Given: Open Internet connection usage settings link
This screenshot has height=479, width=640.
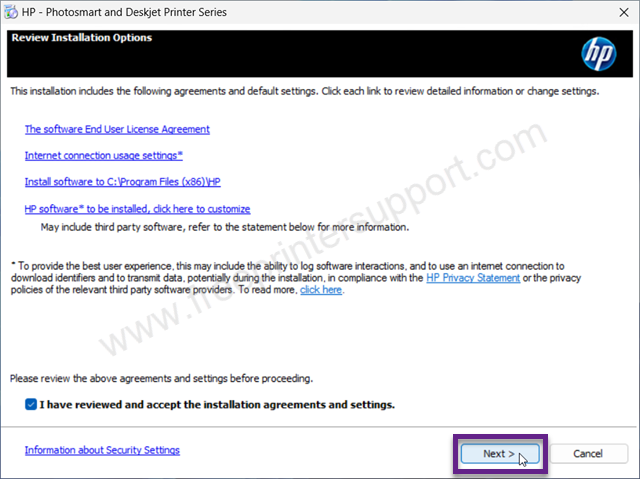Looking at the screenshot, I should (104, 155).
